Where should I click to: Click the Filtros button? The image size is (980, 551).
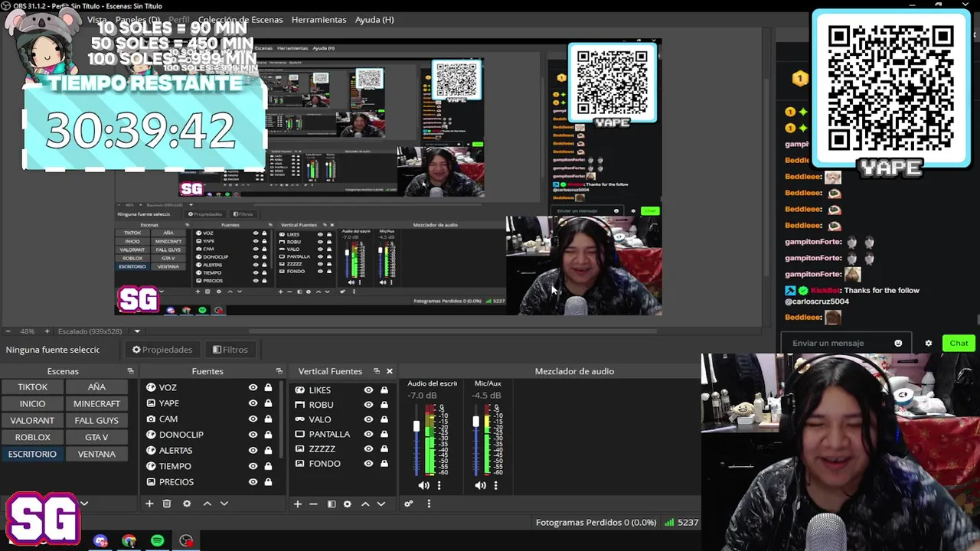click(230, 350)
